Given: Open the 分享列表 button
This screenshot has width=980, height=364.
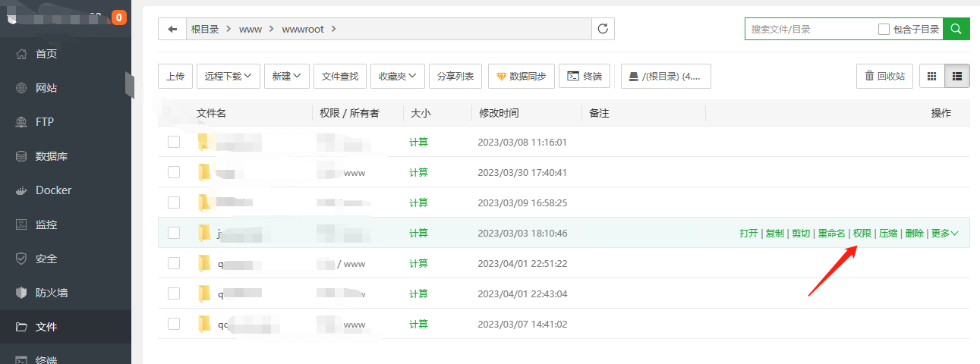Looking at the screenshot, I should coord(455,76).
